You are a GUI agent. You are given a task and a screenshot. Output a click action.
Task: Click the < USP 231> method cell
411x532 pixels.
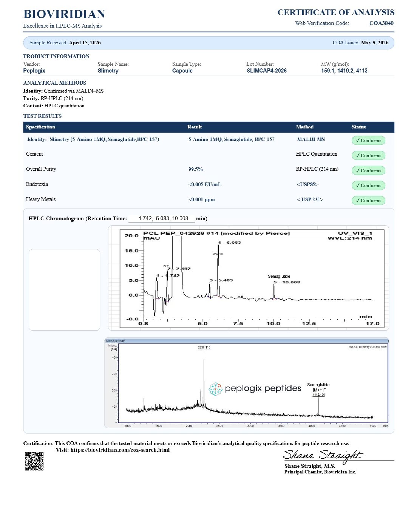point(310,199)
